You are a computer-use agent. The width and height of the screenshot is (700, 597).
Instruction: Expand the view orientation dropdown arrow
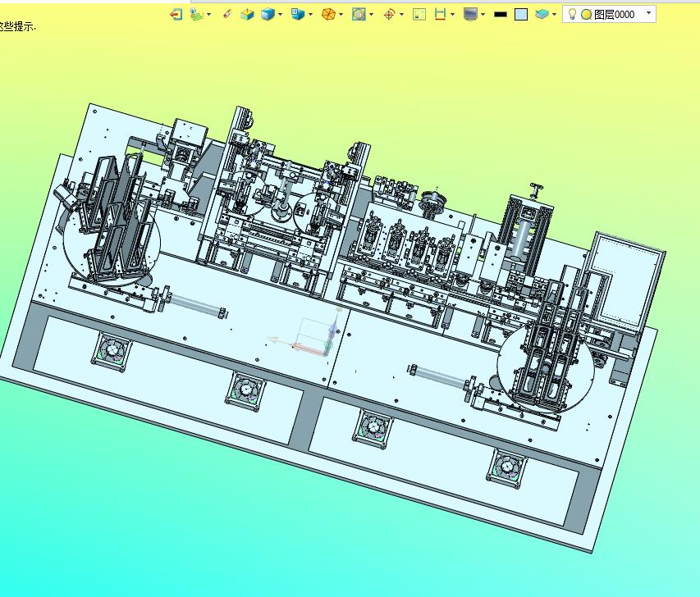[310, 15]
